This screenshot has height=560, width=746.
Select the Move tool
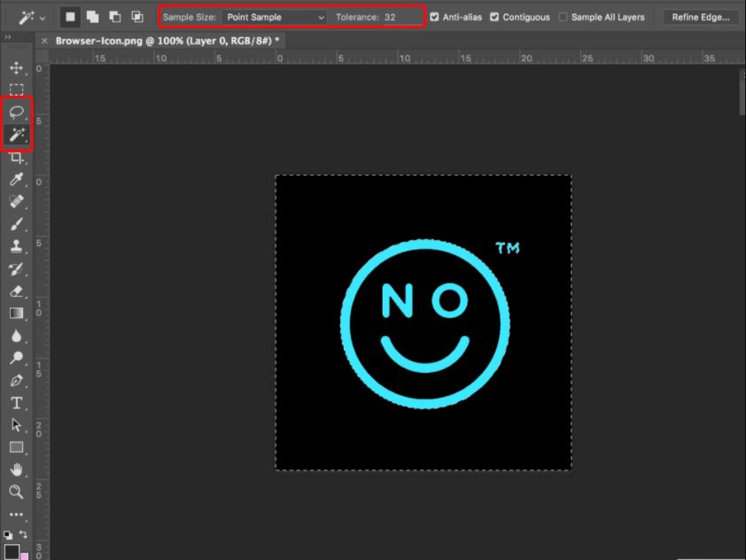coord(16,66)
